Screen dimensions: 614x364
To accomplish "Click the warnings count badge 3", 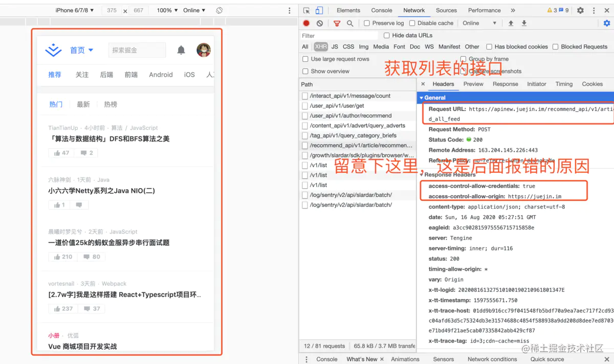I will (x=552, y=10).
